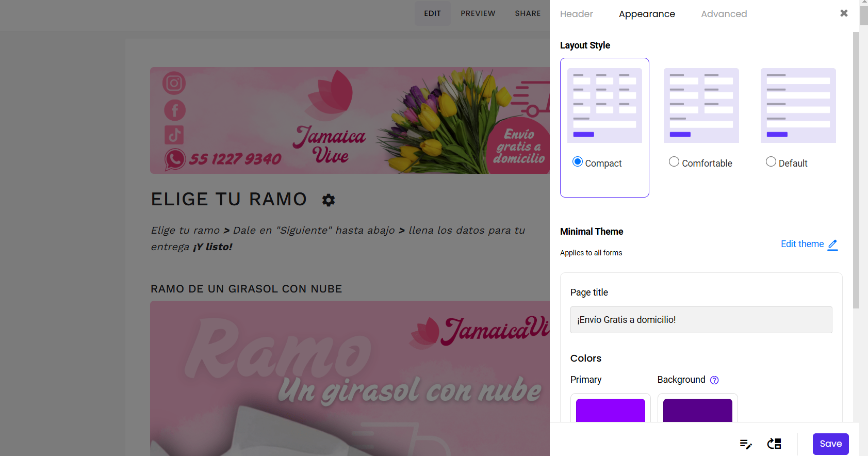The image size is (868, 456).
Task: Click the Minimal Theme heading
Action: 592,232
